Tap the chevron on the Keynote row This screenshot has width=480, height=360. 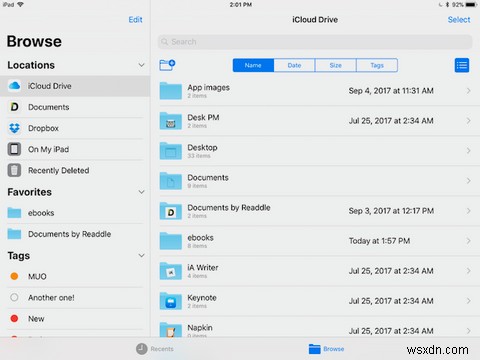(468, 301)
